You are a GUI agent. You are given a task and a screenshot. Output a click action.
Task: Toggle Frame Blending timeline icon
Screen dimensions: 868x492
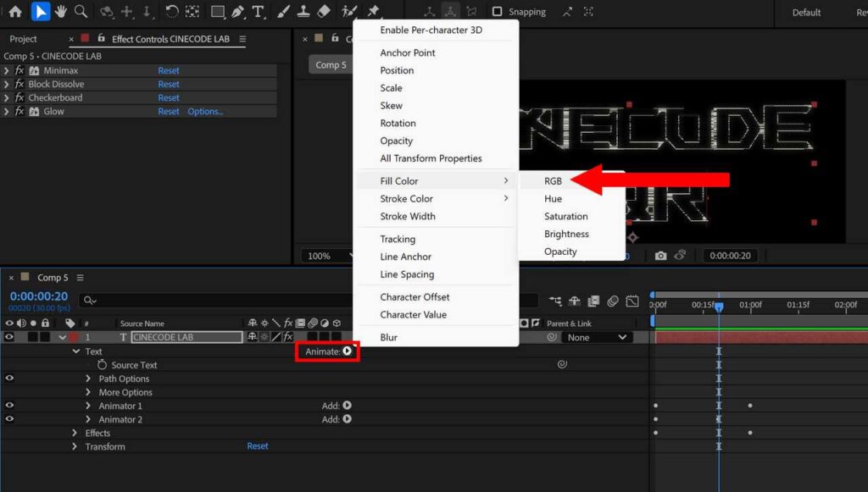593,301
